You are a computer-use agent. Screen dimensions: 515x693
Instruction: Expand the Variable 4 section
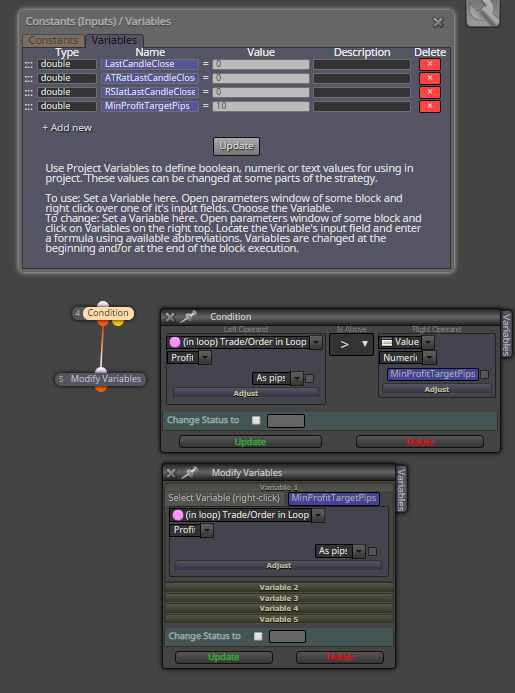pyautogui.click(x=279, y=609)
